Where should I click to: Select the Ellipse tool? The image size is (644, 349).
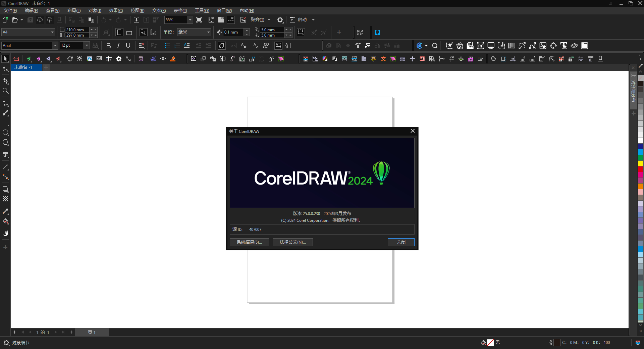pos(5,133)
